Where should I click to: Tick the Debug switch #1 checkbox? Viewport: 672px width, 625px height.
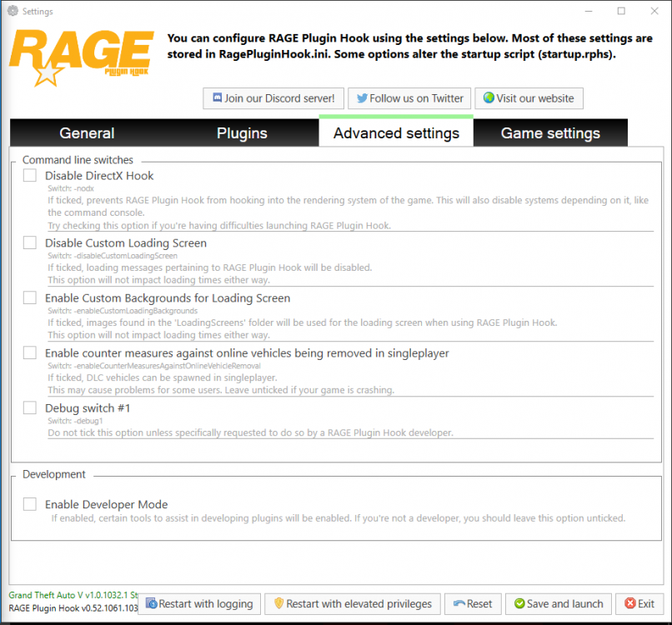point(29,407)
